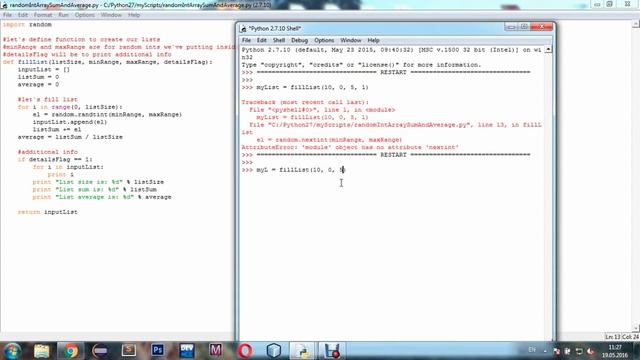Show hidden tray icons arrow

[545, 351]
